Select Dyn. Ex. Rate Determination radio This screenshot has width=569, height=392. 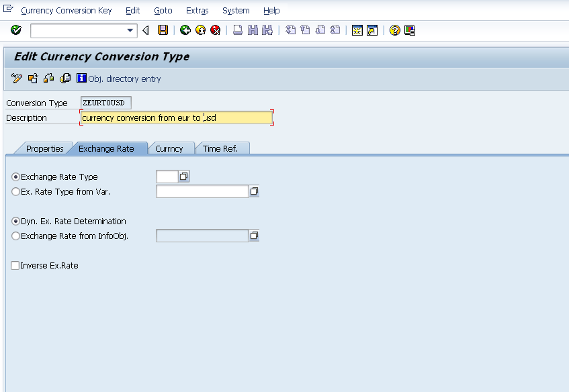point(15,222)
